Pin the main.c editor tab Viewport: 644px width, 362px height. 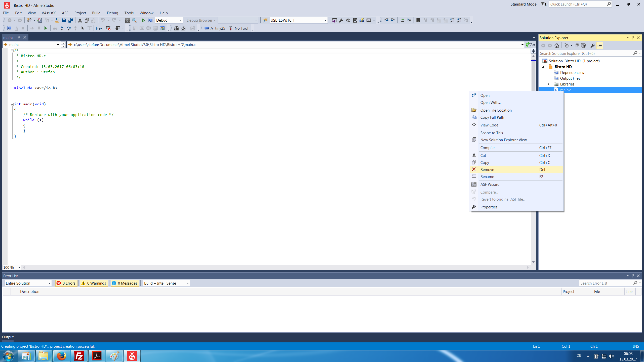pos(19,37)
